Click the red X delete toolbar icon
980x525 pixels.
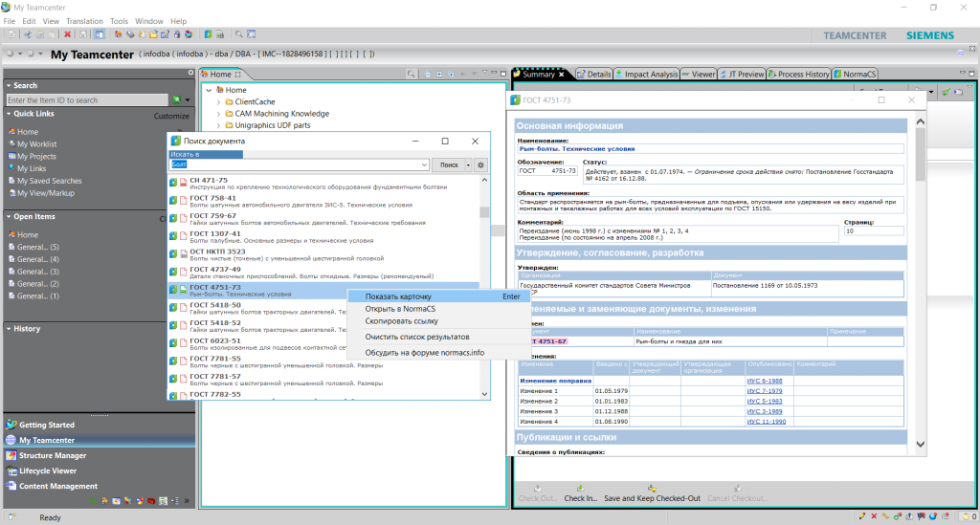tap(68, 34)
